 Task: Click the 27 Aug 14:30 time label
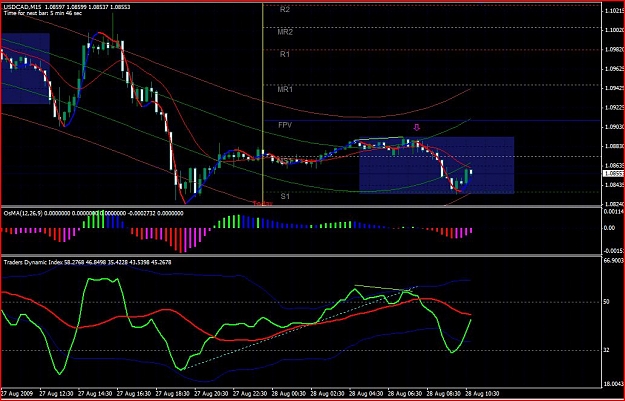95,394
